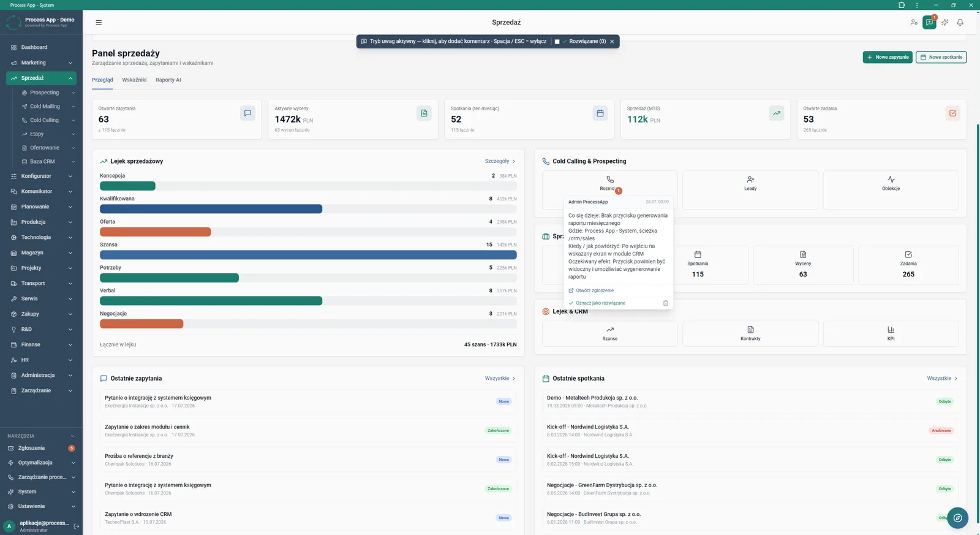Go to Dashboard in the sidebar

coord(41,47)
